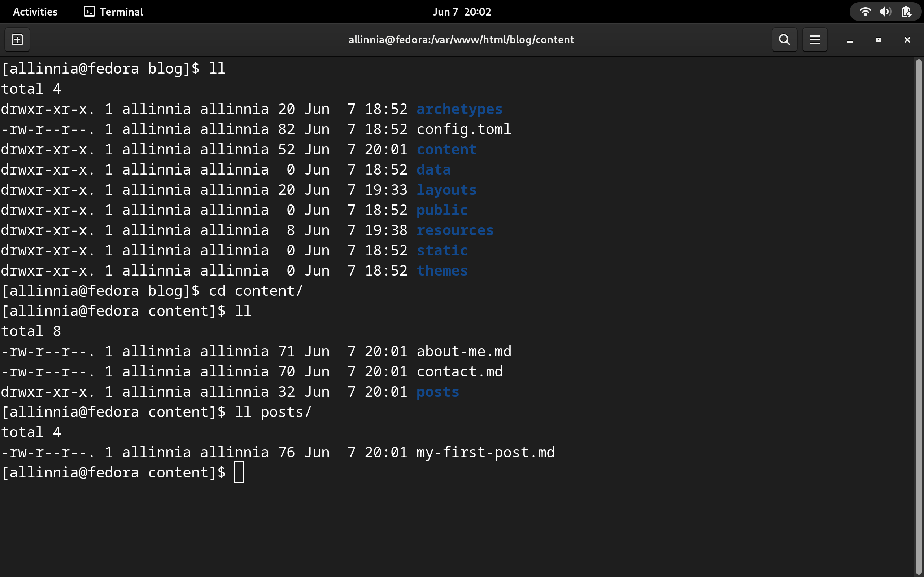Click the config.toml filename
The height and width of the screenshot is (577, 924).
(463, 129)
